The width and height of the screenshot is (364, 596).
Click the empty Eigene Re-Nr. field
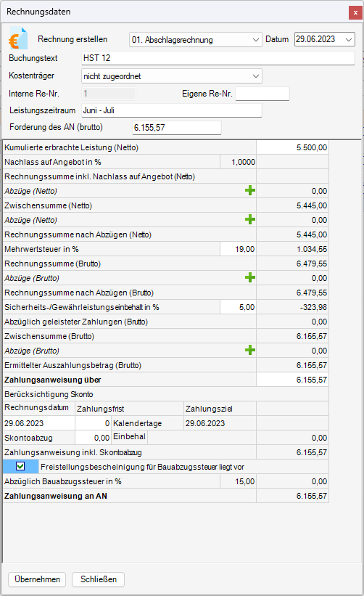(x=262, y=94)
